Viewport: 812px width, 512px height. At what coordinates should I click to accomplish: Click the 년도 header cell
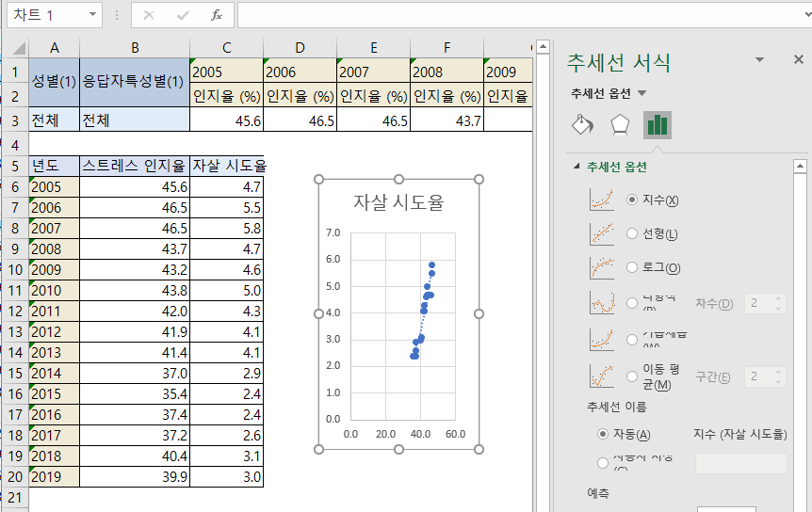(55, 166)
